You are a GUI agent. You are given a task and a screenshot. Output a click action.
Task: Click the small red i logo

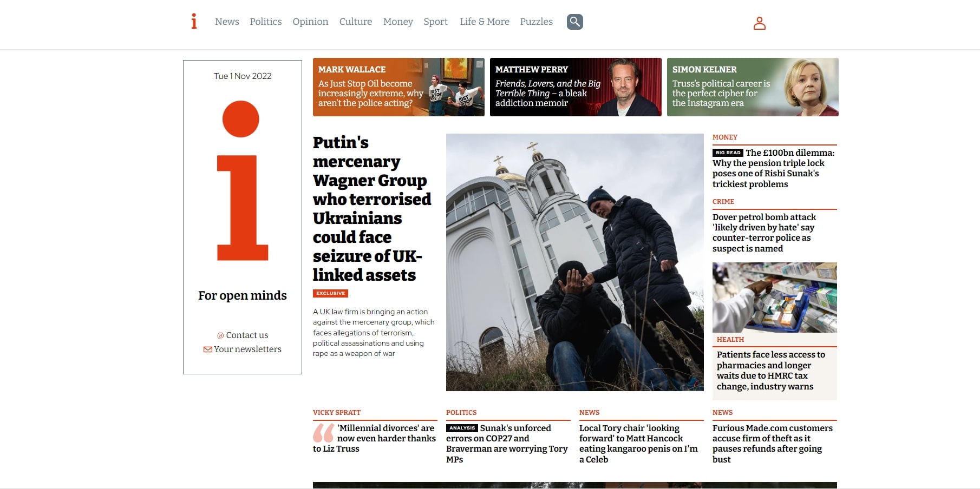coord(194,21)
